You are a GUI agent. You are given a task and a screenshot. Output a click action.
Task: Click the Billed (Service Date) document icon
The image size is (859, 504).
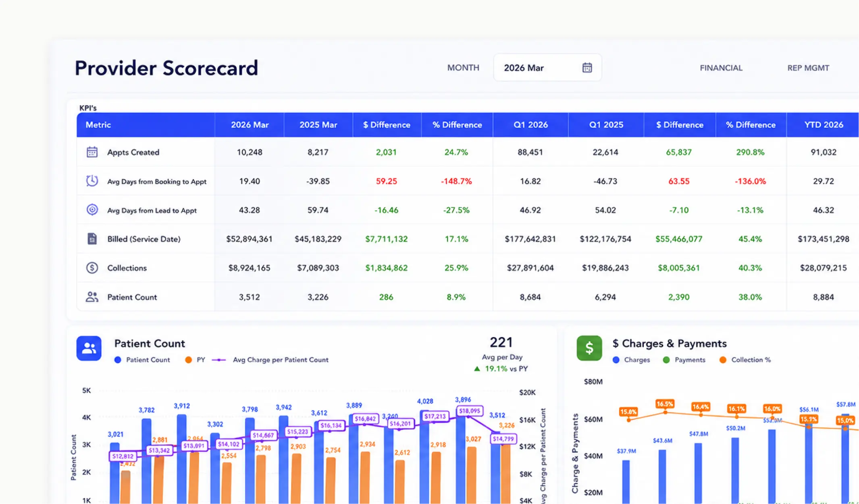tap(92, 239)
